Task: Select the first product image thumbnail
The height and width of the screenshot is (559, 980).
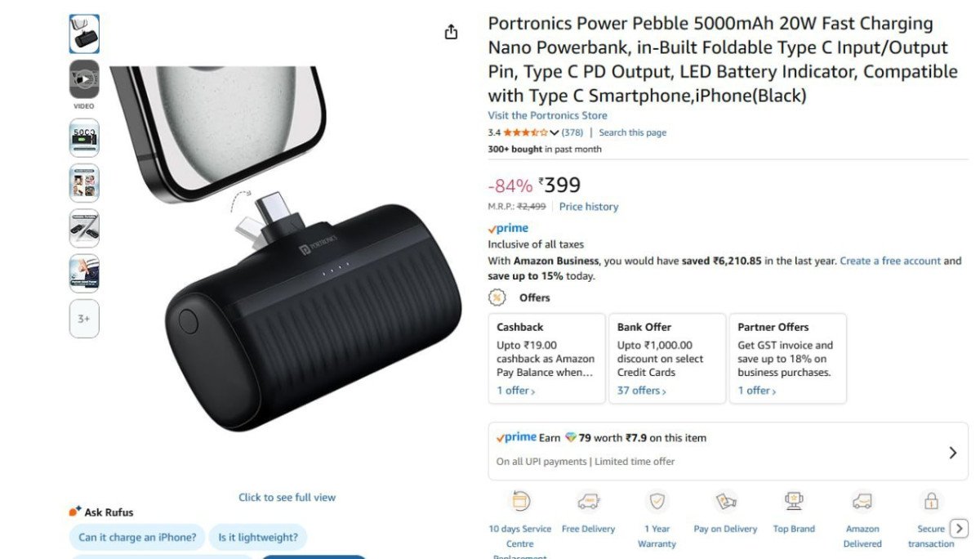Action: tap(84, 34)
